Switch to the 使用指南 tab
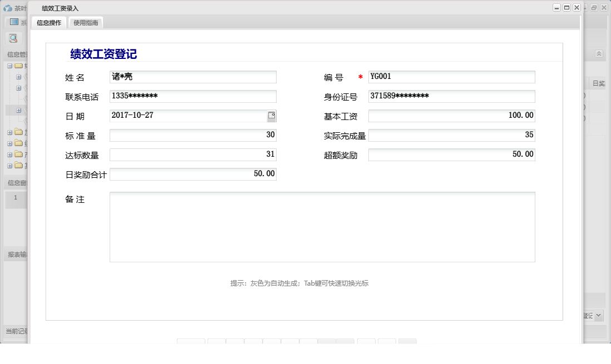611x364 pixels. point(86,23)
